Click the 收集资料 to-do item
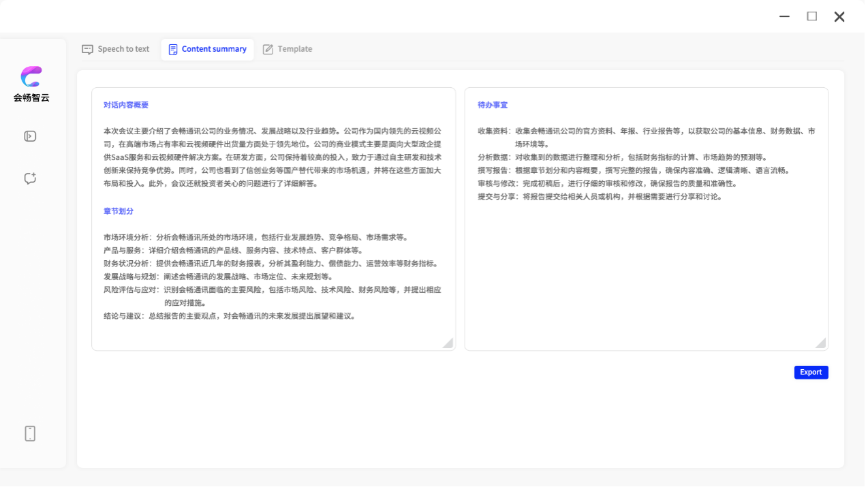 click(647, 138)
